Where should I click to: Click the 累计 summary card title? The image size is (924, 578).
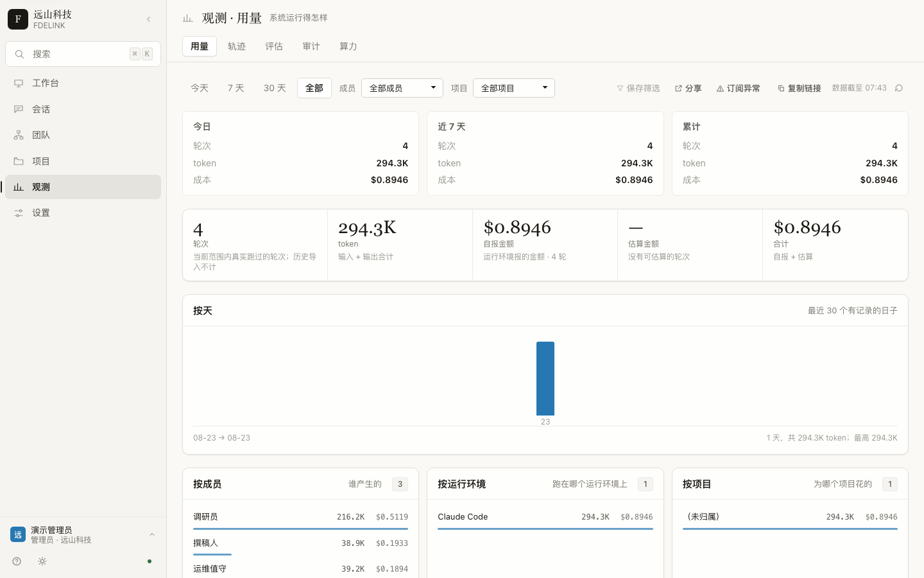coord(692,127)
